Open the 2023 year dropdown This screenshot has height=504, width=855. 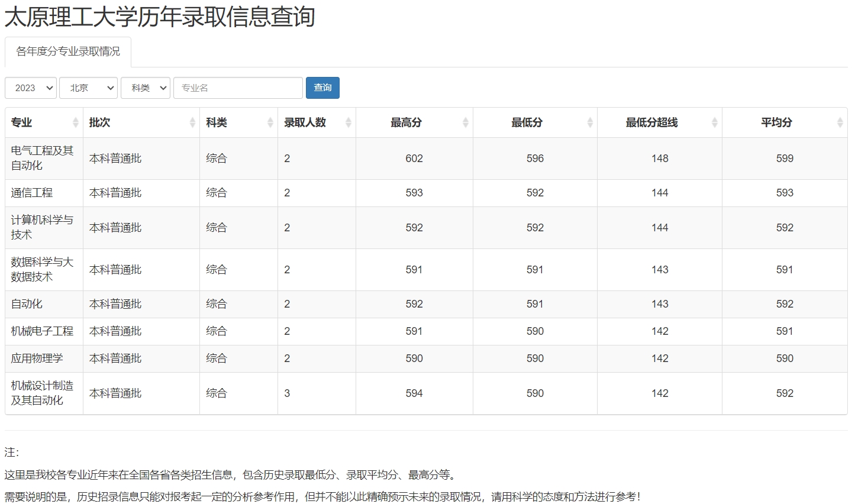pos(31,88)
